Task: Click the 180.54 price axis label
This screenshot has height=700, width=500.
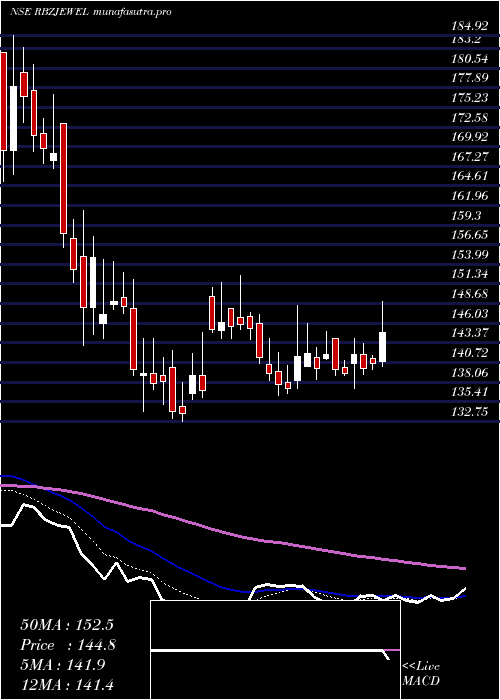Action: point(470,58)
